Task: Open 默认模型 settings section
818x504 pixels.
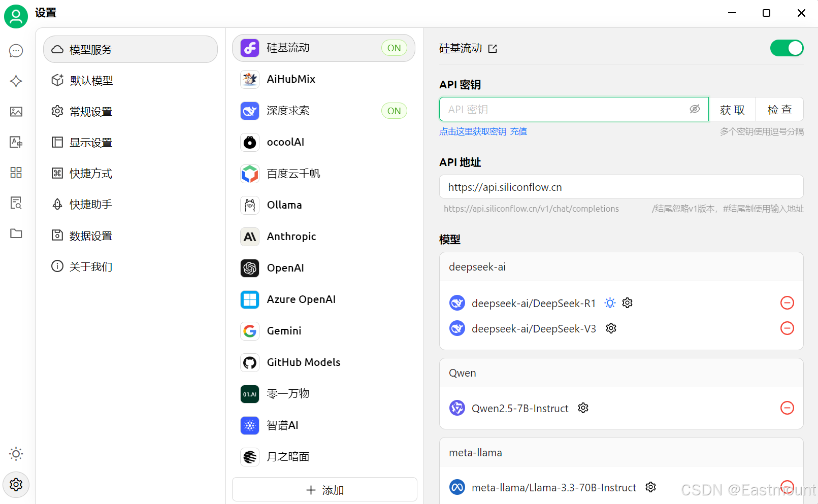Action: (x=130, y=80)
